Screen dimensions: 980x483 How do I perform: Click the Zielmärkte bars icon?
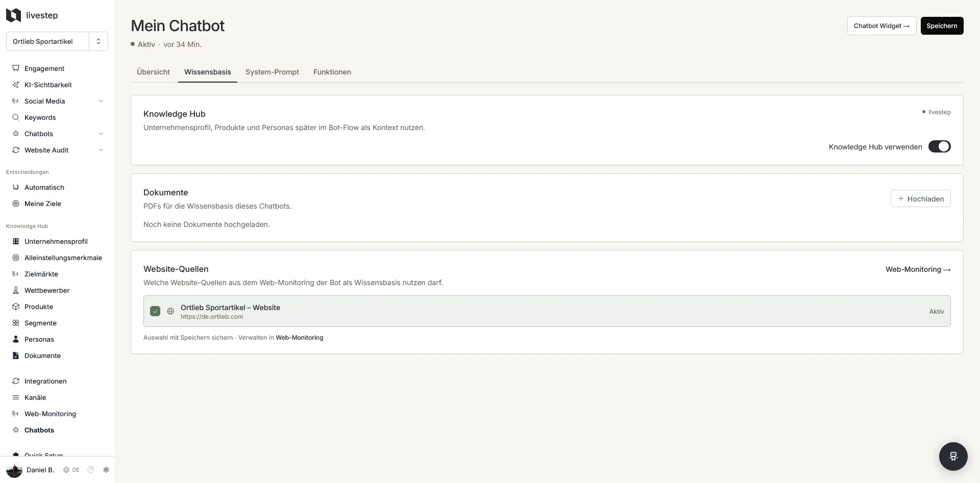pos(16,274)
